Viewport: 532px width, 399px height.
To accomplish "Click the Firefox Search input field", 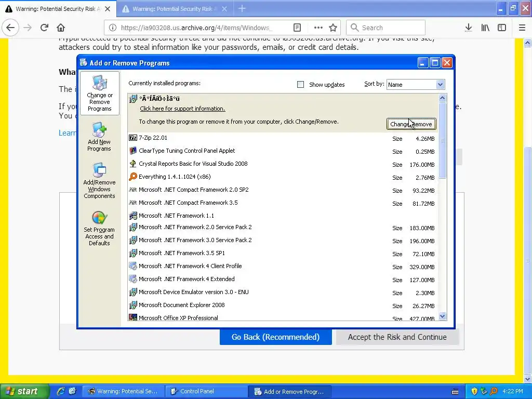I will pos(386,28).
